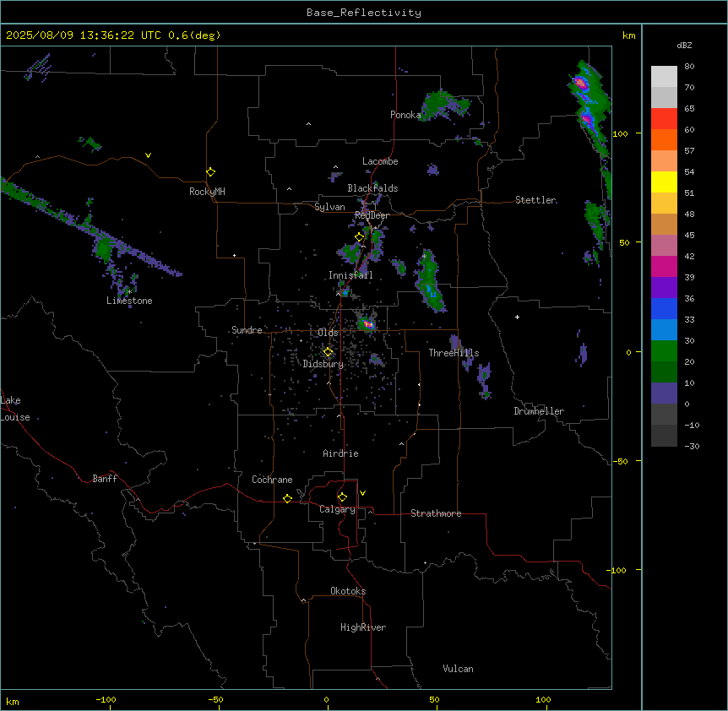Click the Cochrane label
728x711 pixels.
[x=272, y=480]
